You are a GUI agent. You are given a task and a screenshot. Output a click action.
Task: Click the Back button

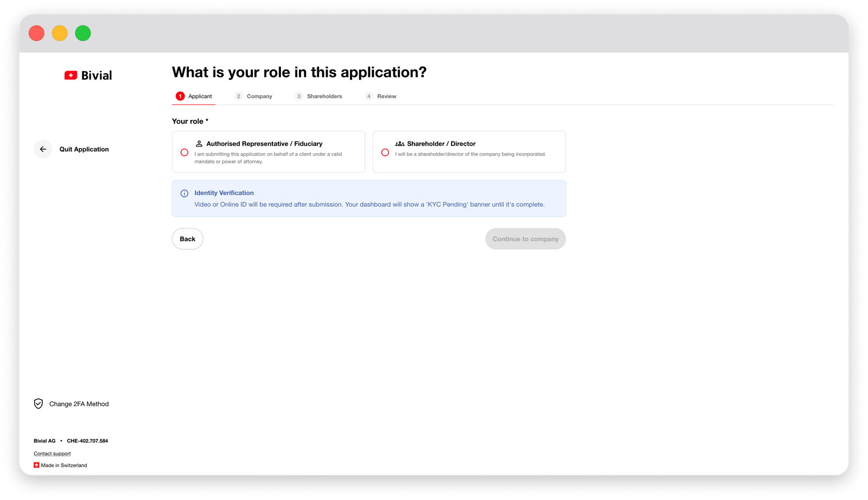point(188,239)
